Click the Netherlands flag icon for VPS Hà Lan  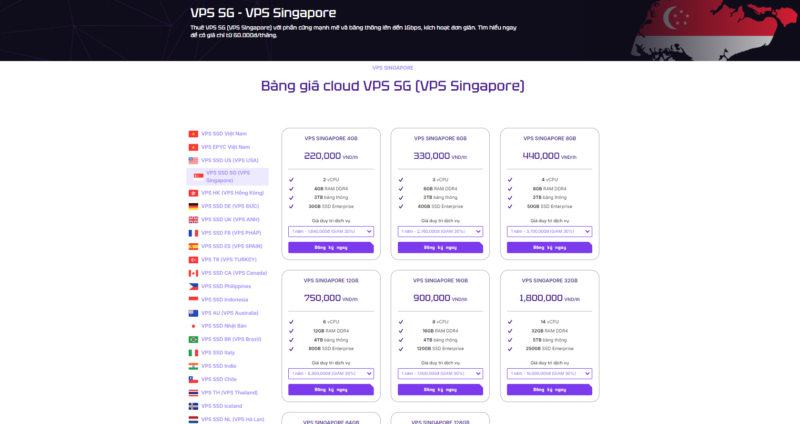click(193, 419)
